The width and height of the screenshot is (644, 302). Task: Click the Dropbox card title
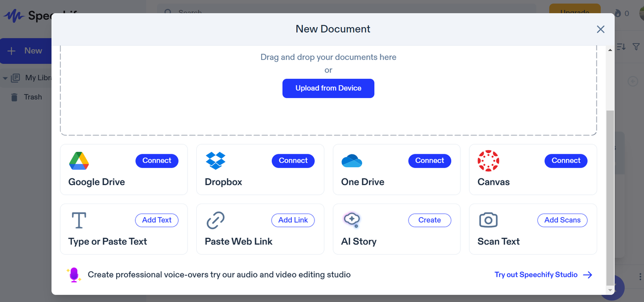[223, 182]
